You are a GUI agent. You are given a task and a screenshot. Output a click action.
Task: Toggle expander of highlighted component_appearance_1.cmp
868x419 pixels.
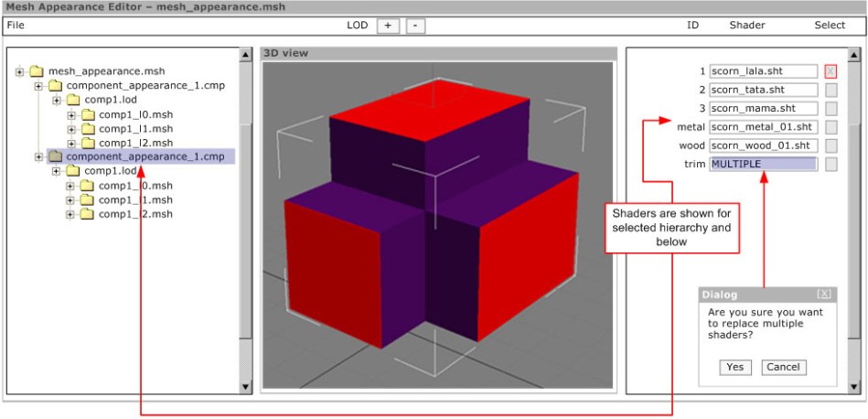pos(38,156)
